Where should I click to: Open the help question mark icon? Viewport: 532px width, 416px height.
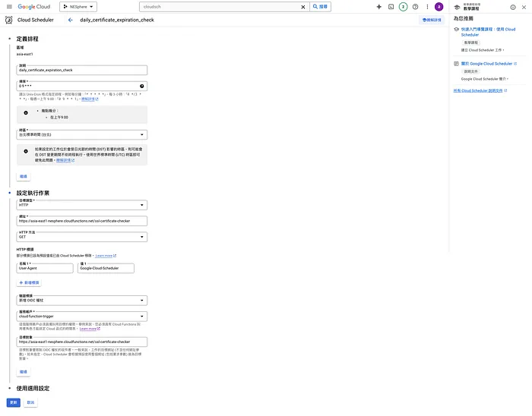[415, 7]
